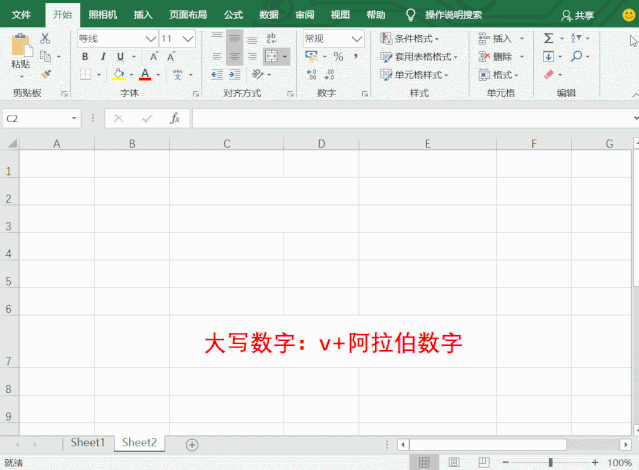Click the Paste clipboard icon
The image size is (639, 470).
21,45
